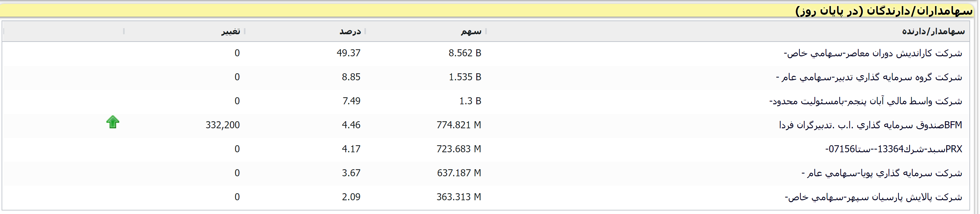
Task: Click the 8.562 B share value
Action: [x=464, y=53]
